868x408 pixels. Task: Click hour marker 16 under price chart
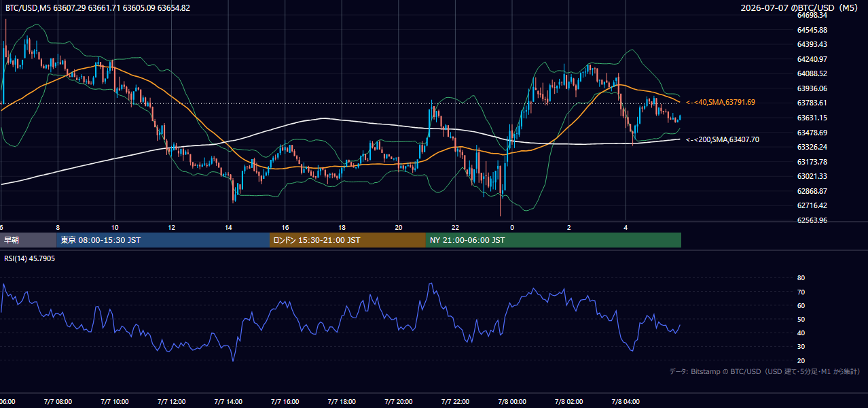285,227
